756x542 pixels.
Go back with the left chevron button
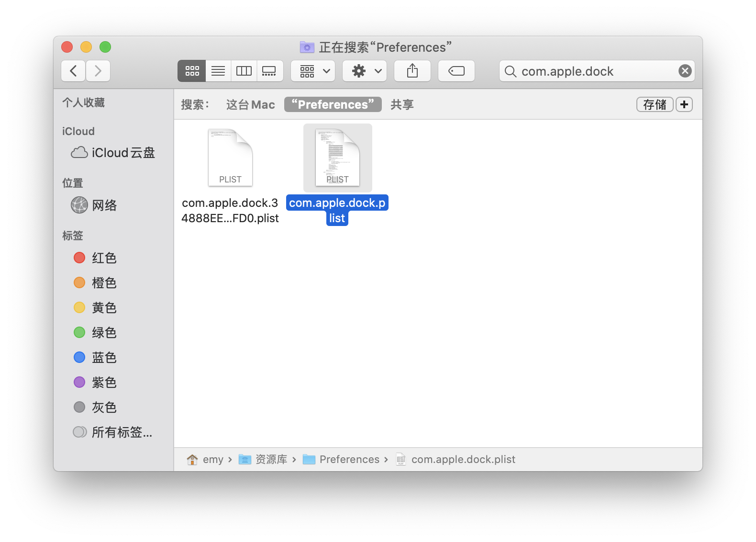coord(73,71)
